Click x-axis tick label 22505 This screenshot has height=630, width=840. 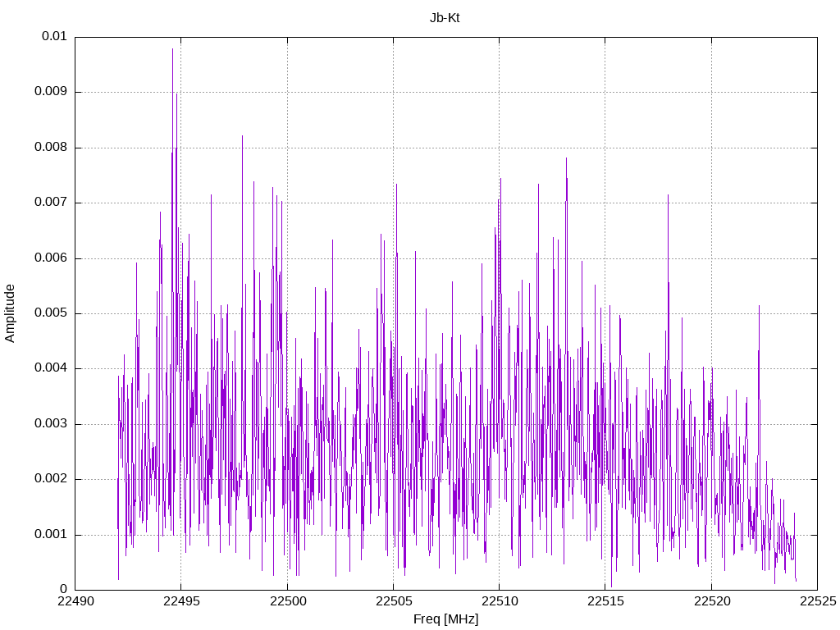click(393, 601)
